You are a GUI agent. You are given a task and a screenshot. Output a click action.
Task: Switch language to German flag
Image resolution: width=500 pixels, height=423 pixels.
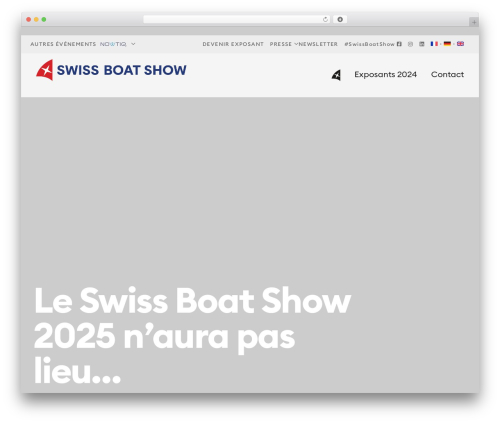447,44
